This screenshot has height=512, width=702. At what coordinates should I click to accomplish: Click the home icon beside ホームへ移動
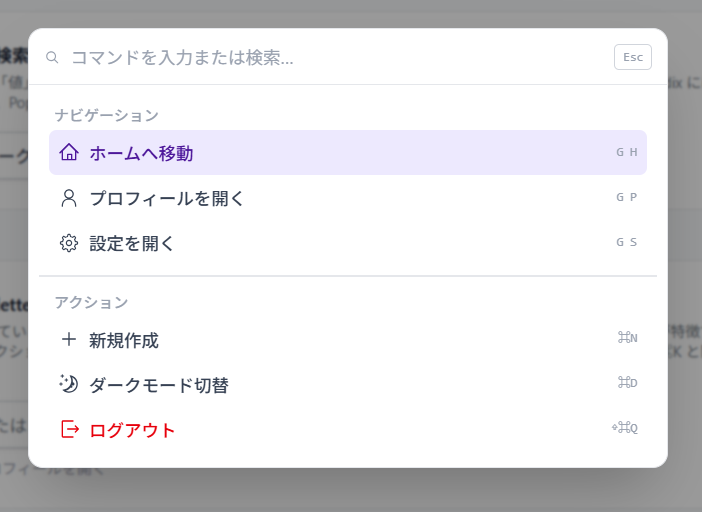pyautogui.click(x=69, y=153)
